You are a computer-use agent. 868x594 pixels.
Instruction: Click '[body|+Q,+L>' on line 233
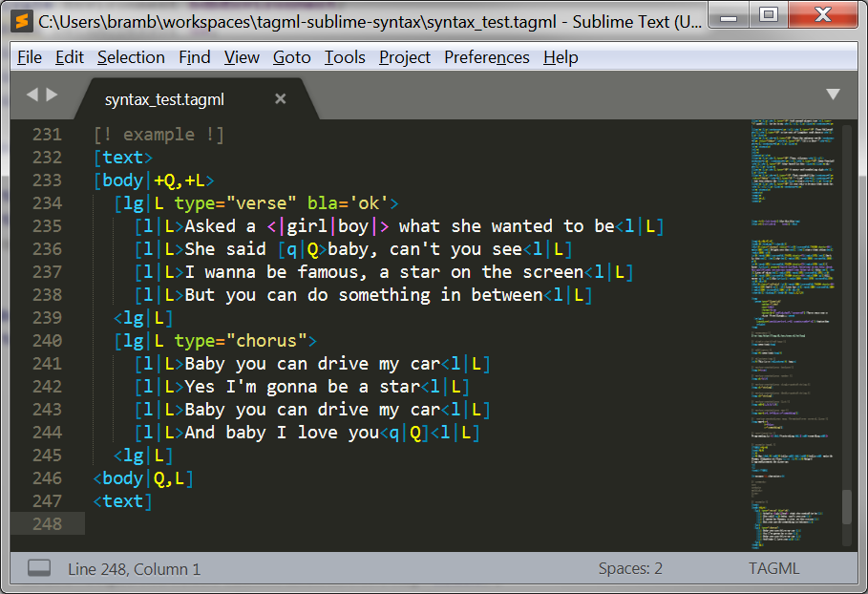(x=154, y=180)
